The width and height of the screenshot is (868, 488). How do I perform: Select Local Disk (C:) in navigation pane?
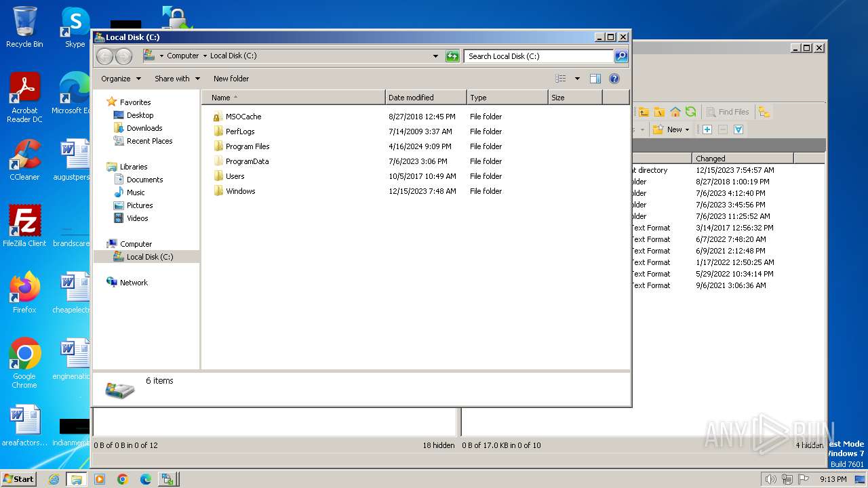point(146,257)
